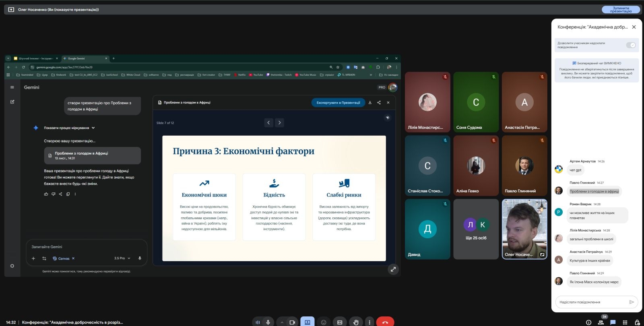Open the 'Ще 25 осіб' participants tile
This screenshot has width=644, height=326.
[476, 229]
